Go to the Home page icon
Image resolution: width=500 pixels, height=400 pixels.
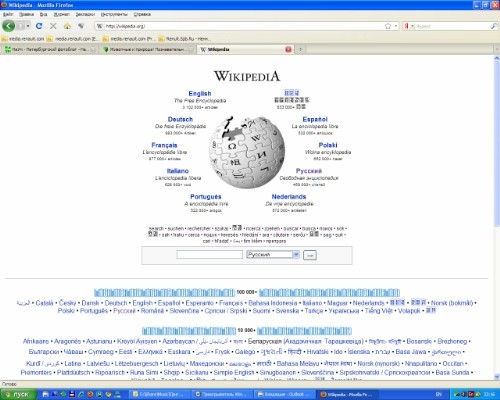(67, 26)
